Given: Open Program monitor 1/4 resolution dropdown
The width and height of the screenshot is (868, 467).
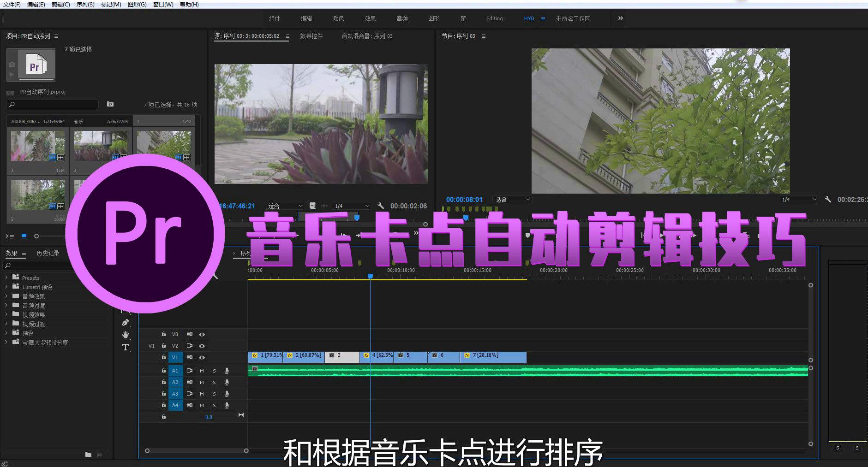Looking at the screenshot, I should pos(799,199).
